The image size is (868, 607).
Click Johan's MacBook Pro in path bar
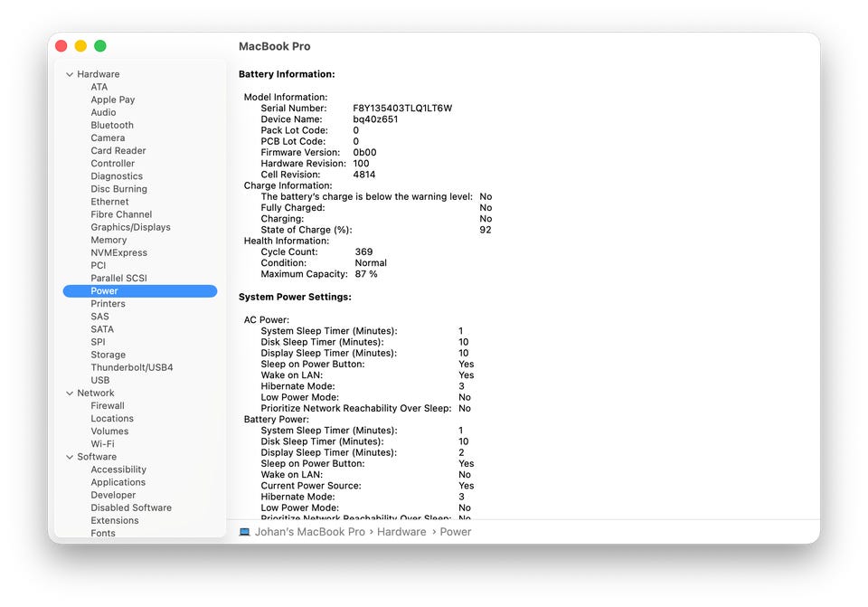(x=309, y=532)
